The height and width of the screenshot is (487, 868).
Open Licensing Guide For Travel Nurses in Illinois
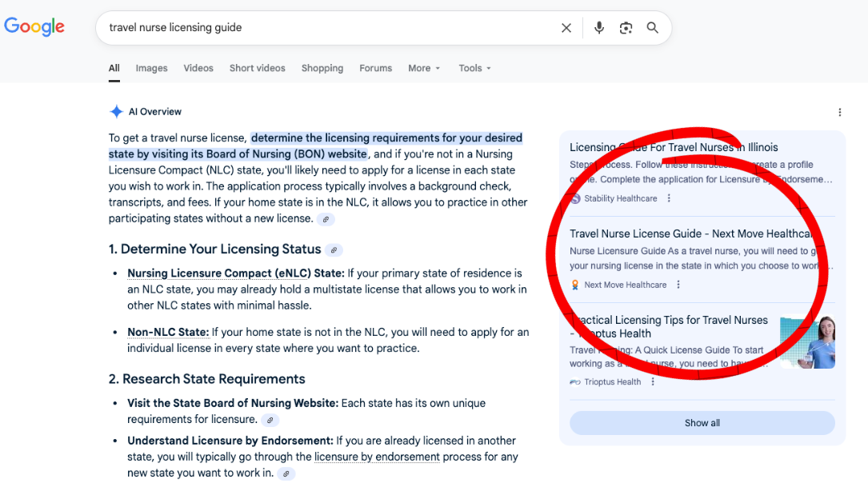point(674,147)
